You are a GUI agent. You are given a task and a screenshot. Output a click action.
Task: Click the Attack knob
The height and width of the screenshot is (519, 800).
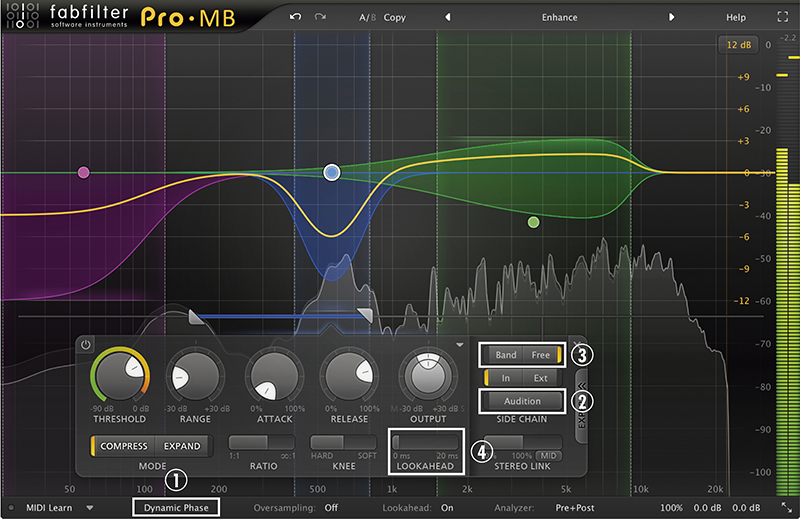(x=274, y=377)
